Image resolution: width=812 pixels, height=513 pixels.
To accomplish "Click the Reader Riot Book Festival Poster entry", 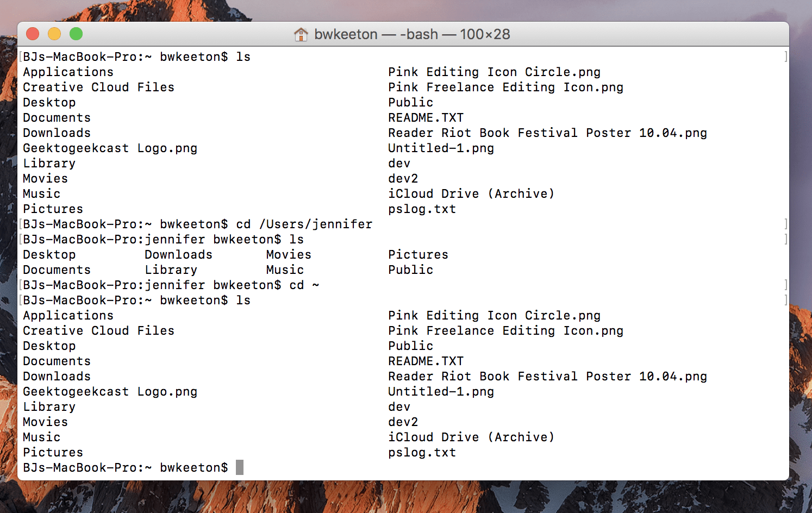I will pos(547,133).
